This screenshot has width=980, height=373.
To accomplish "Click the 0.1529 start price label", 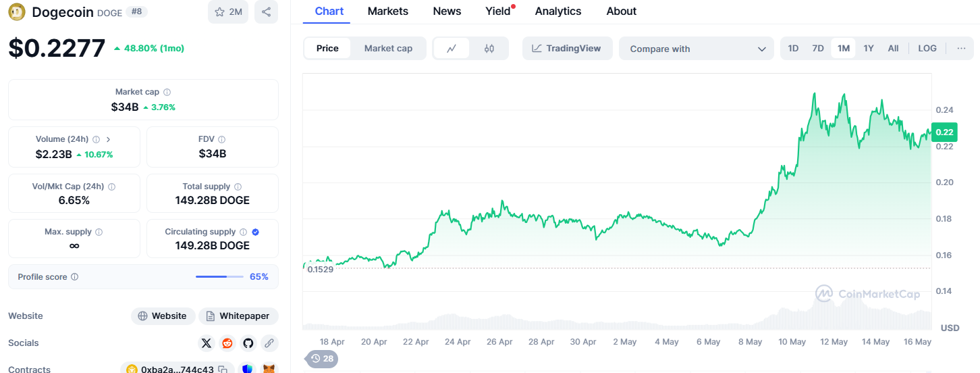I will point(321,269).
